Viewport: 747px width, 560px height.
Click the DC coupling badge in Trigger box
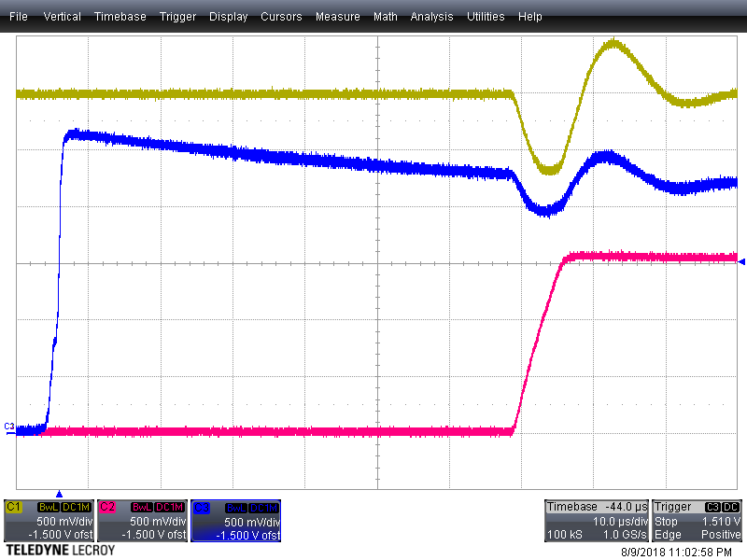731,507
